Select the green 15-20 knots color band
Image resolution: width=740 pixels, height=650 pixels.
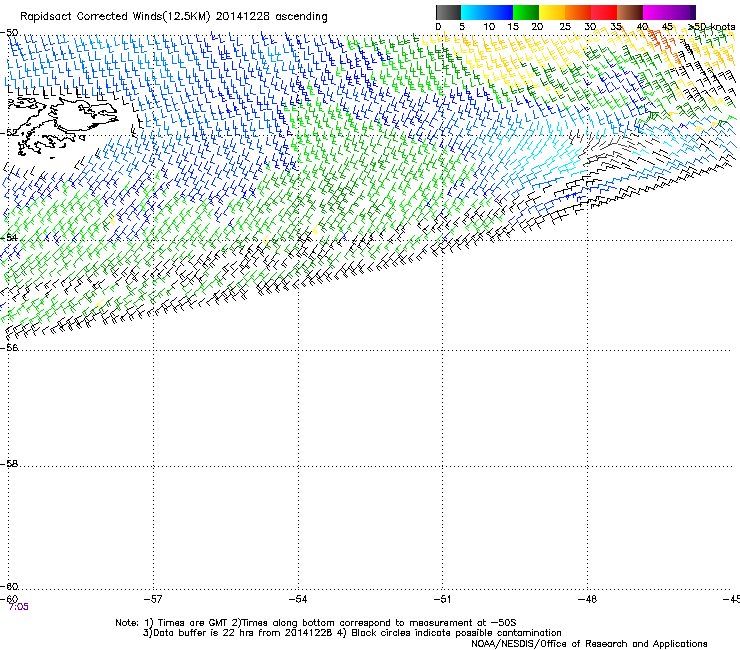526,12
